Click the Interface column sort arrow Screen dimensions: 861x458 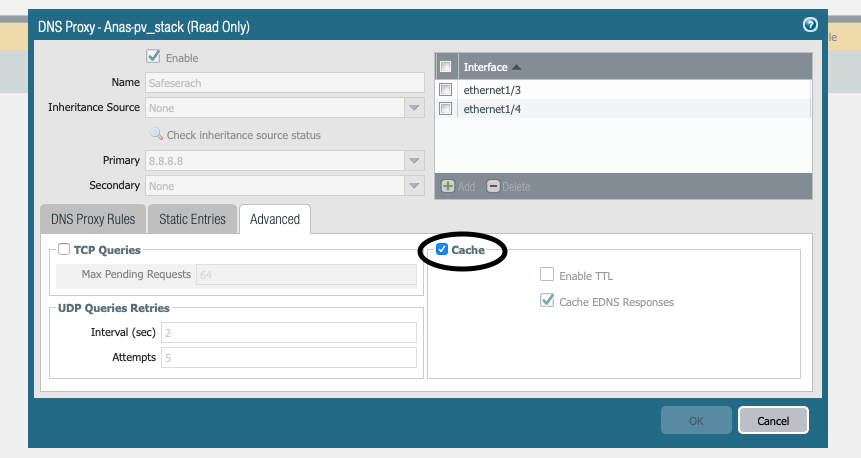[516, 67]
